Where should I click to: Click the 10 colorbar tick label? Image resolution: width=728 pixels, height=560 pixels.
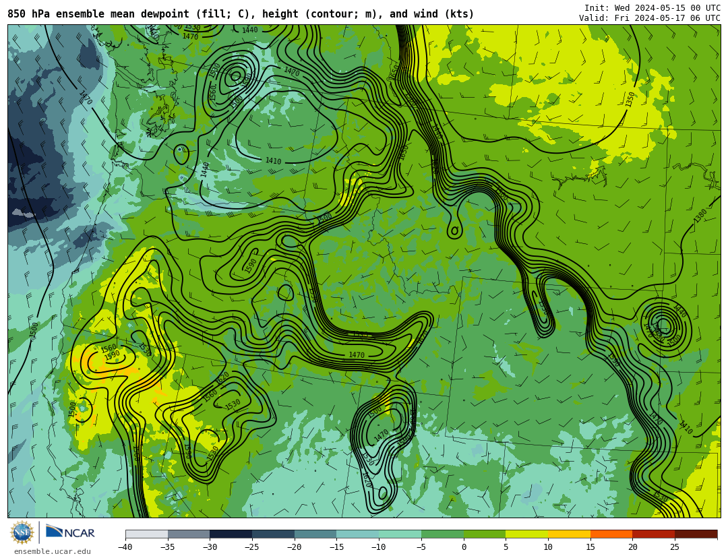point(548,547)
